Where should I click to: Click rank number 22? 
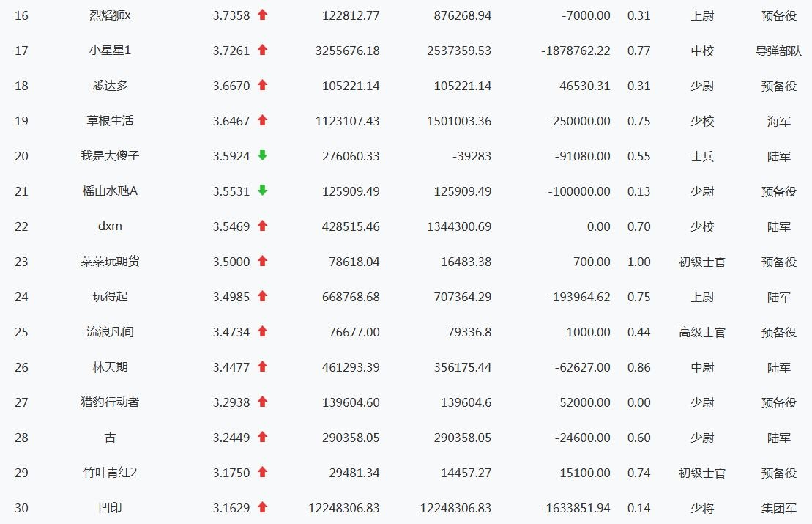point(21,226)
